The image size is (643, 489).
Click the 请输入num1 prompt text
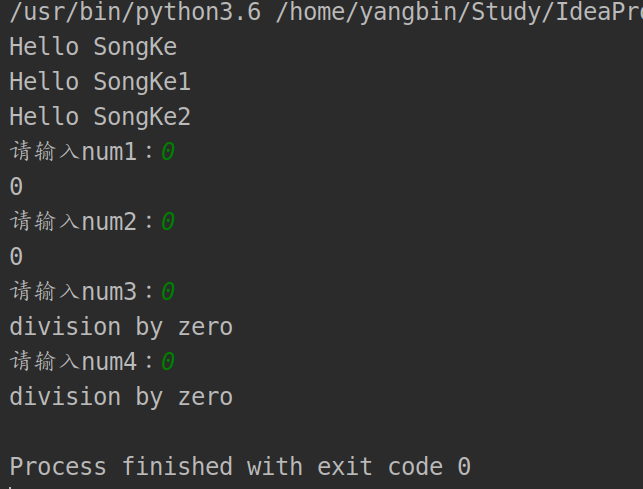click(81, 151)
